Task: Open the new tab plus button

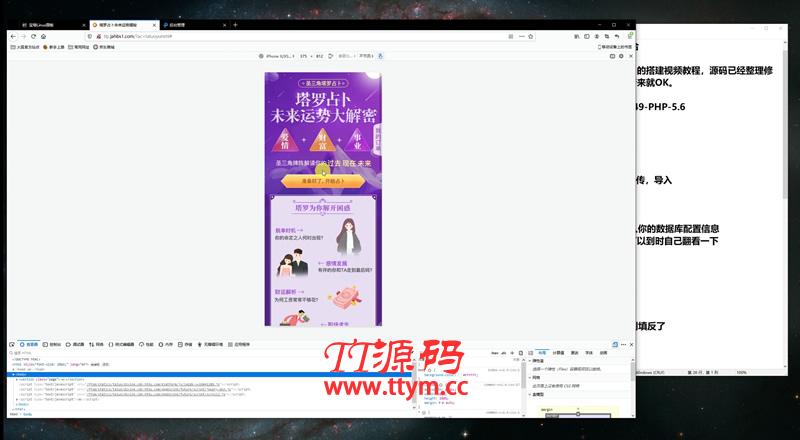Action: point(235,25)
